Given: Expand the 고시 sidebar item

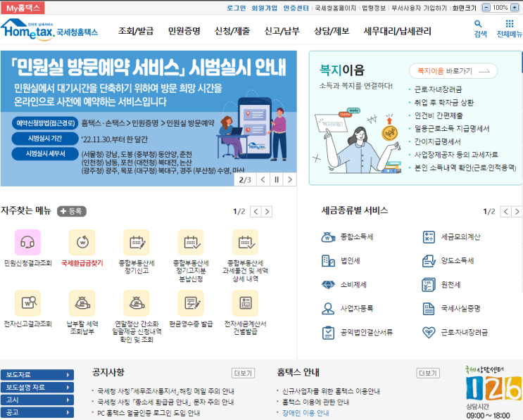Looking at the screenshot, I should [37, 400].
